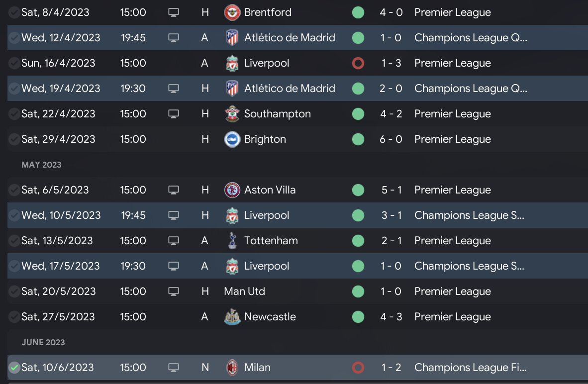Click TV monitor icon on Brentford fixture
Viewport: 588px width, 384px height.
point(173,12)
